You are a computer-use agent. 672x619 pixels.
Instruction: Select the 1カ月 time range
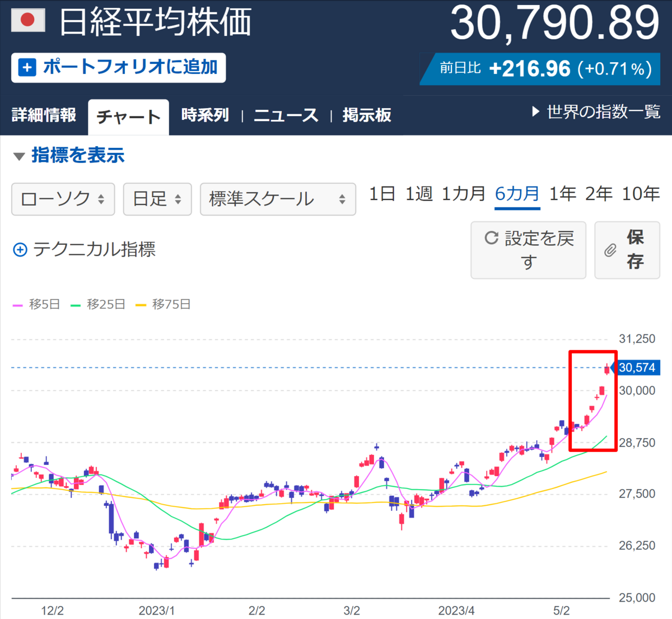(464, 194)
